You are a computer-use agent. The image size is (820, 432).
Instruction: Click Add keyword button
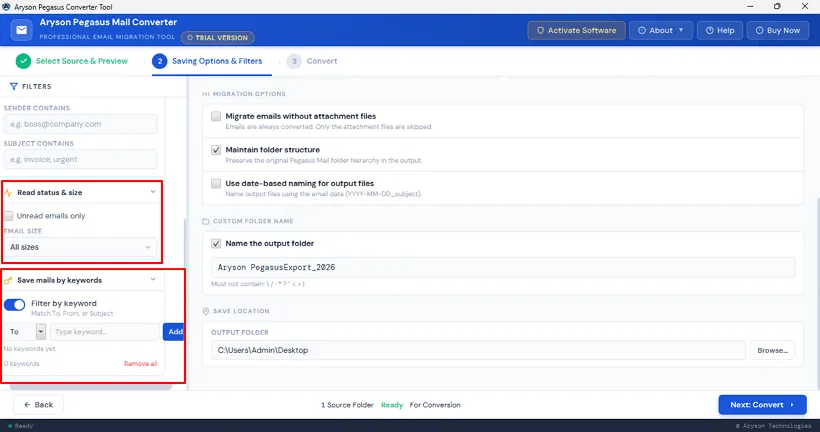click(x=174, y=332)
